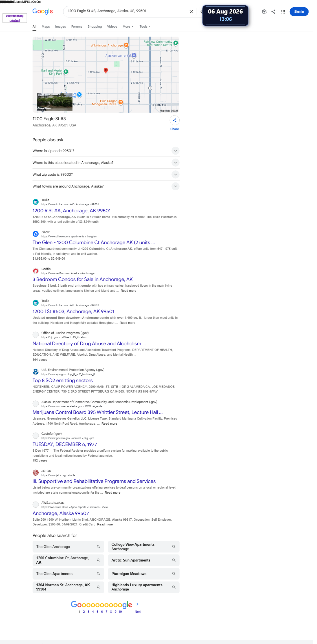Click the Next page link

(x=138, y=612)
